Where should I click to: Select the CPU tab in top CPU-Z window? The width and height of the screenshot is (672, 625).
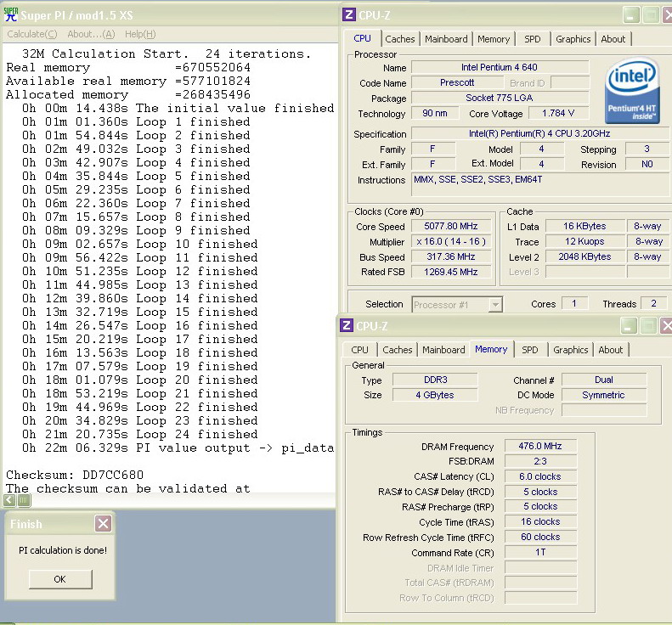pyautogui.click(x=362, y=38)
